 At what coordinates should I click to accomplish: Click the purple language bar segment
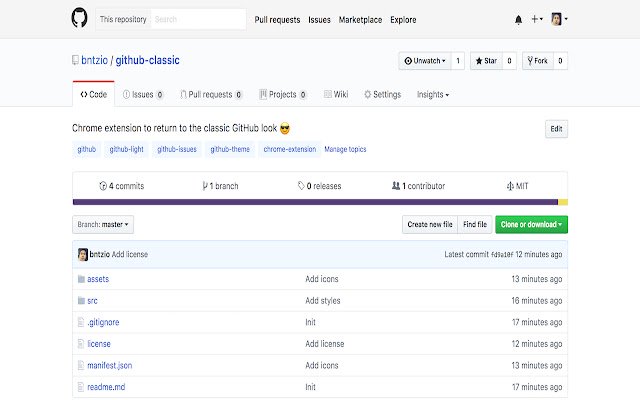(x=315, y=202)
